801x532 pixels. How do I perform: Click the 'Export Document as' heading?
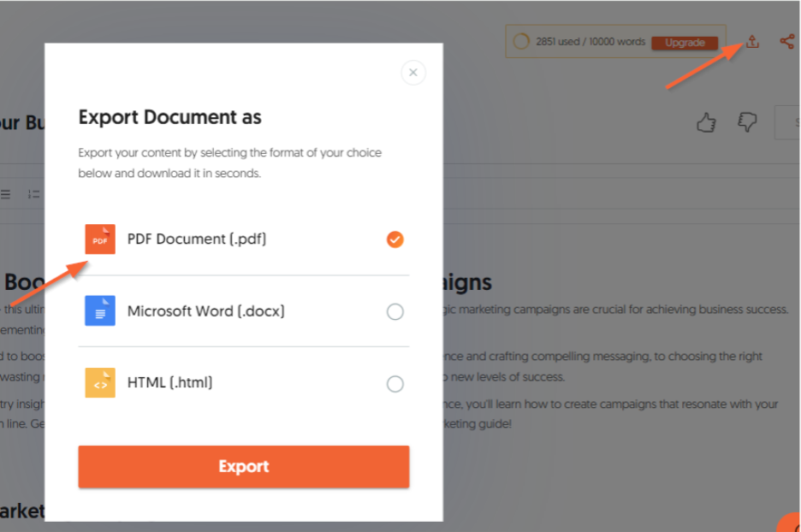coord(169,117)
